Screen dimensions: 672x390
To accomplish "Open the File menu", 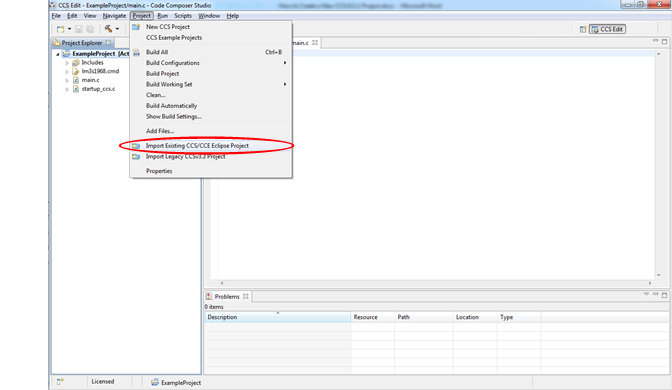I will pyautogui.click(x=56, y=16).
